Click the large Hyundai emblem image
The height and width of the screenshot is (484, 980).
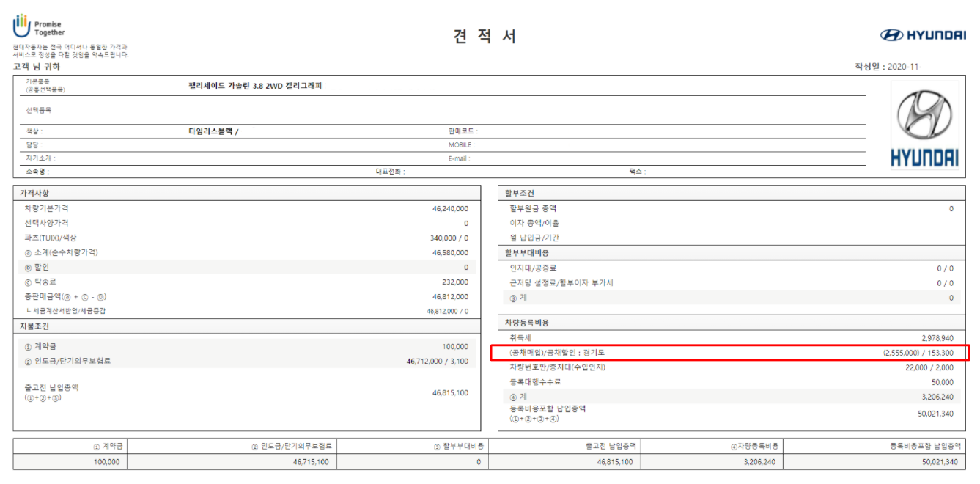[924, 125]
